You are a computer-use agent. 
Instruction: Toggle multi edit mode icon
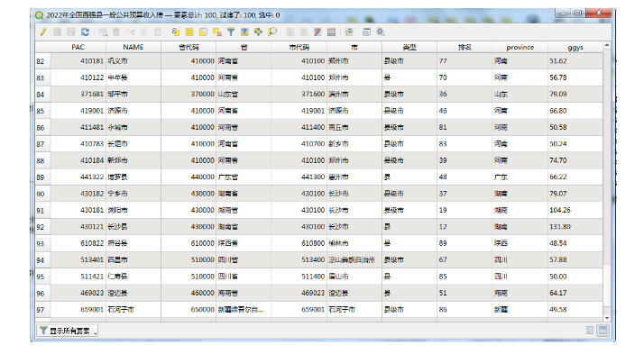coord(57,32)
